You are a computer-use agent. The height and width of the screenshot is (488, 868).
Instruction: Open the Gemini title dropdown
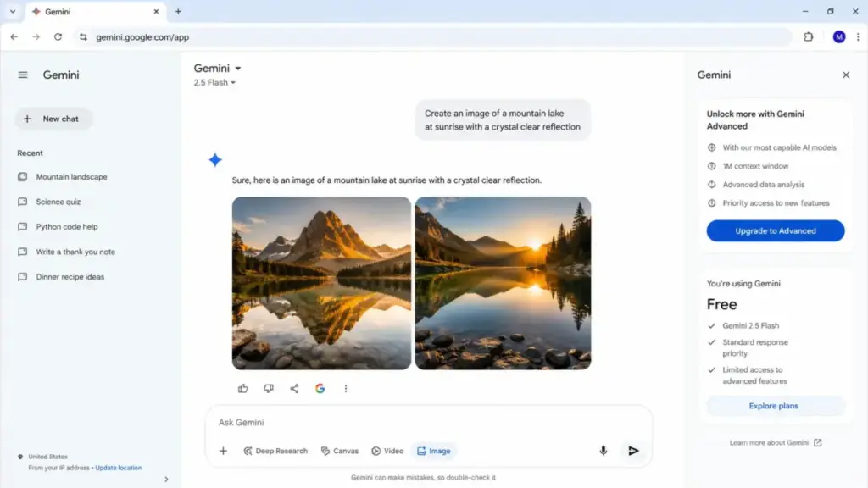(x=217, y=68)
